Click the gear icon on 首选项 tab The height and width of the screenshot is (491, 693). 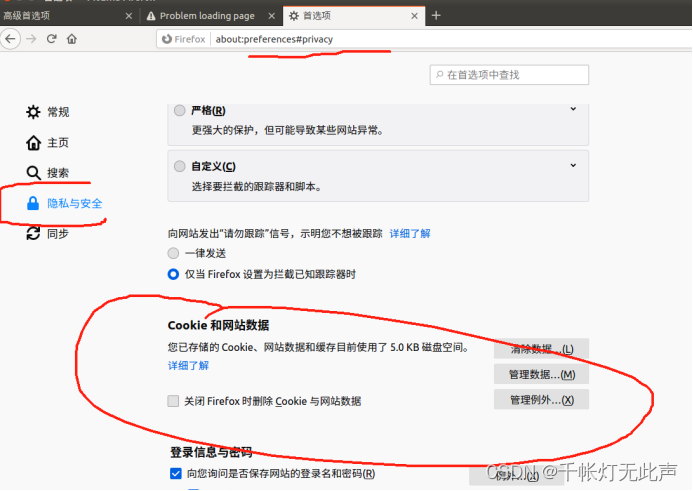point(294,16)
